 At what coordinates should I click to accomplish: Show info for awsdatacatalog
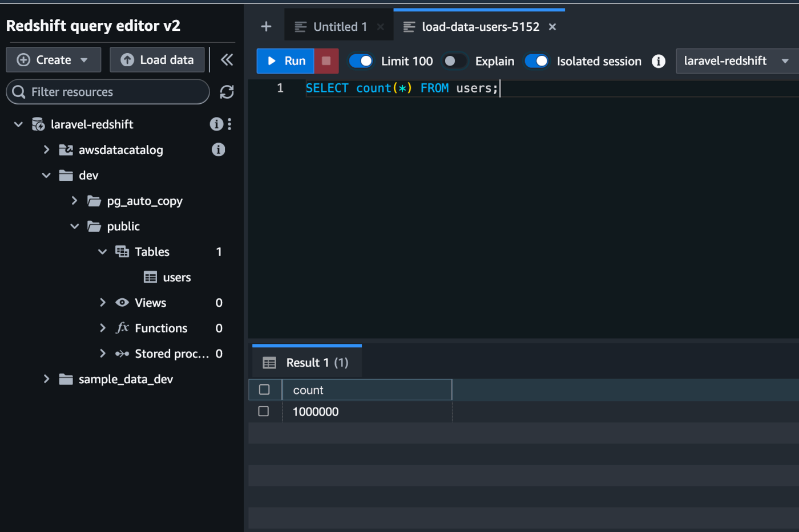218,149
